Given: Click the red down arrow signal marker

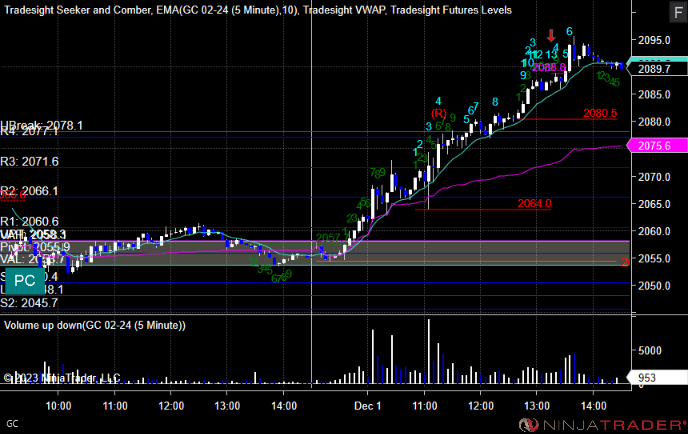Looking at the screenshot, I should (x=551, y=35).
